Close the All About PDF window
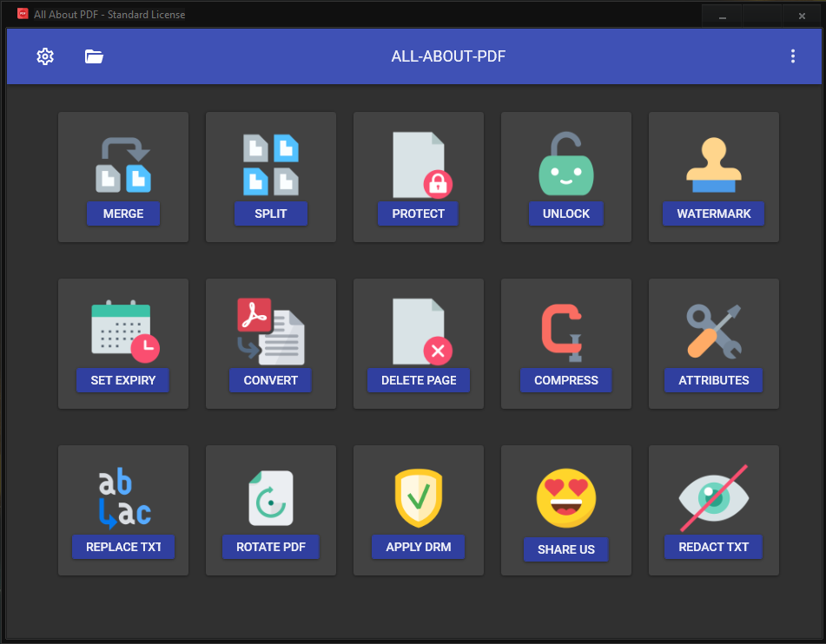Image resolution: width=826 pixels, height=644 pixels. click(x=802, y=16)
